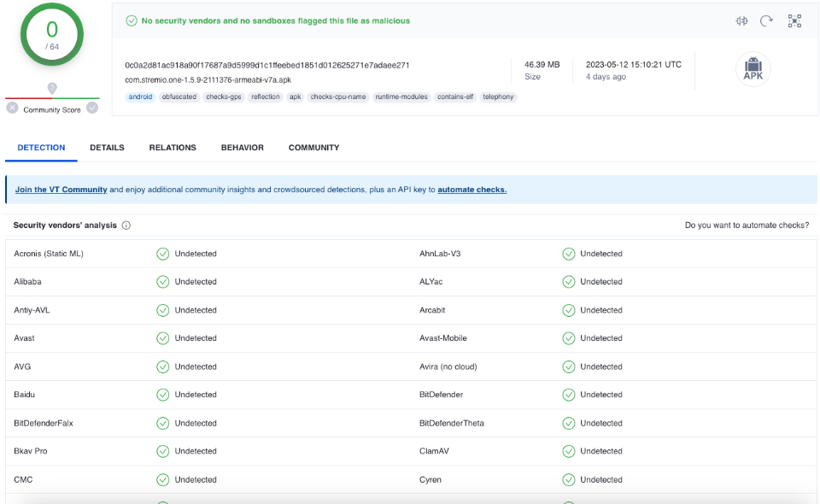Viewport: 820px width, 504px height.
Task: Click the Avira (no cloud) undetected check icon
Action: click(x=569, y=367)
